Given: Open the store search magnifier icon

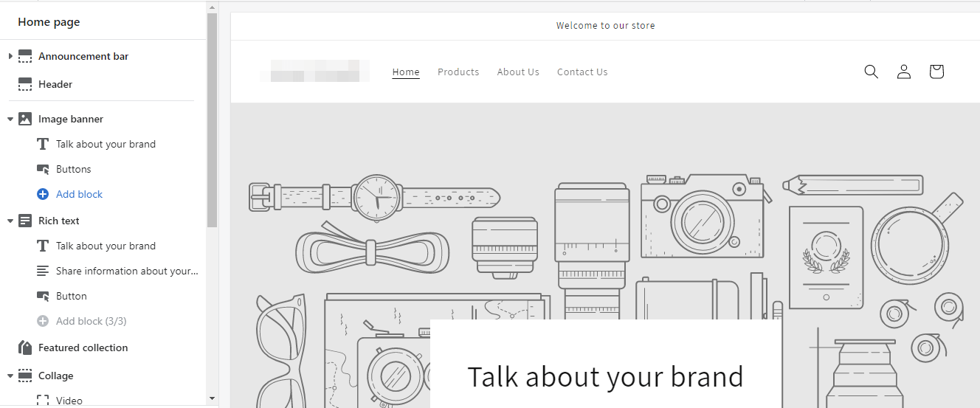Looking at the screenshot, I should click(x=871, y=72).
